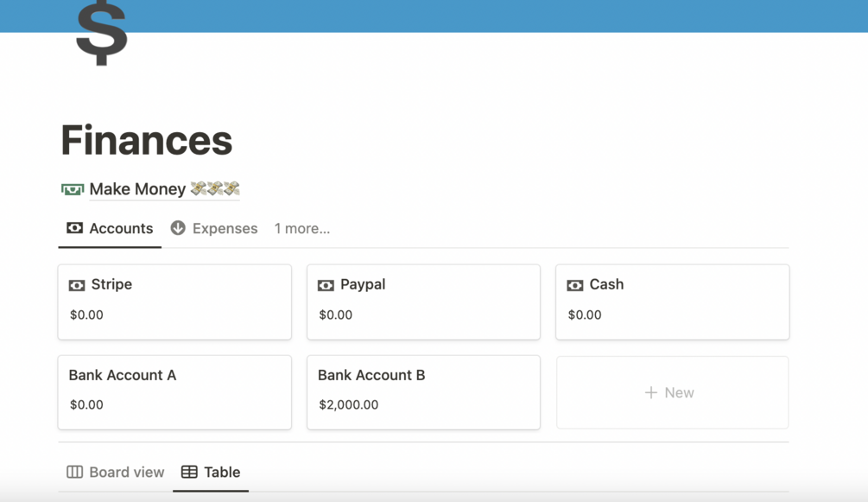Switch to the Expenses tab
The width and height of the screenshot is (868, 502).
(225, 229)
